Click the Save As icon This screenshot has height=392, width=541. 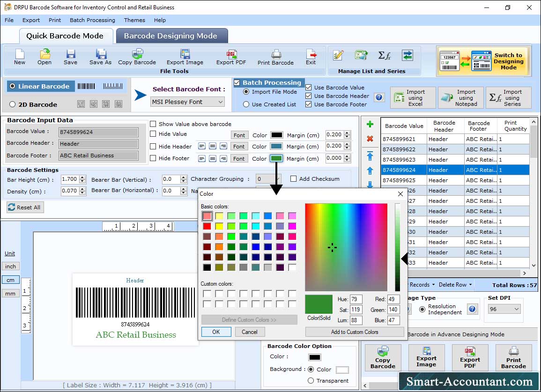(x=100, y=57)
